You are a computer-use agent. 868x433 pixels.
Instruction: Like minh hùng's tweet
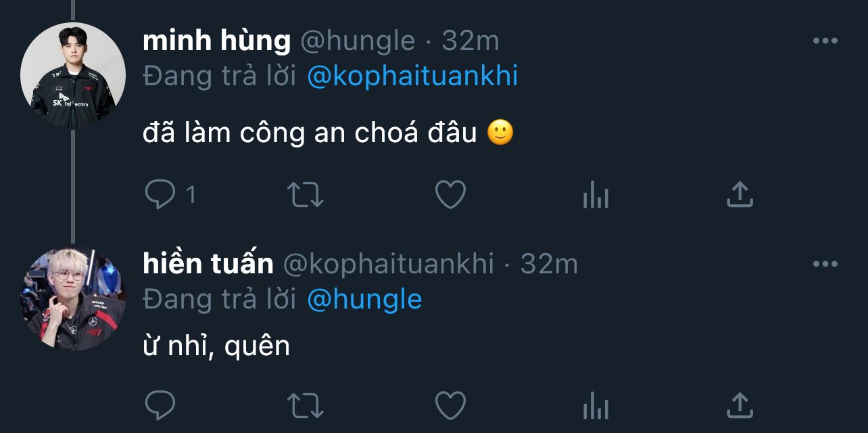click(x=450, y=195)
